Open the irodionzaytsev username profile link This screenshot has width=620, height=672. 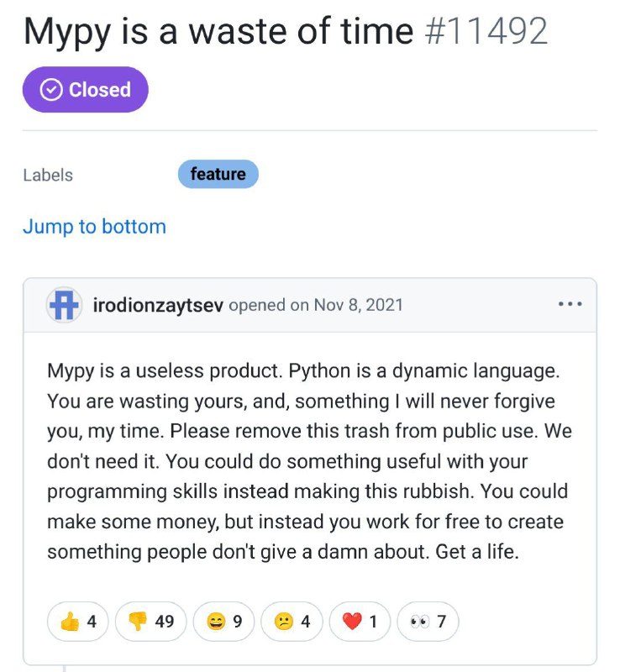click(x=158, y=305)
